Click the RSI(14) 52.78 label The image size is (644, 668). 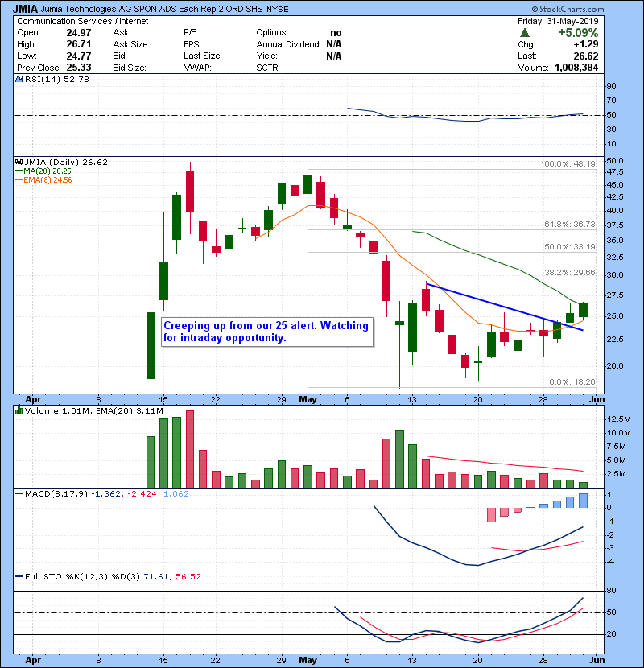pos(57,79)
